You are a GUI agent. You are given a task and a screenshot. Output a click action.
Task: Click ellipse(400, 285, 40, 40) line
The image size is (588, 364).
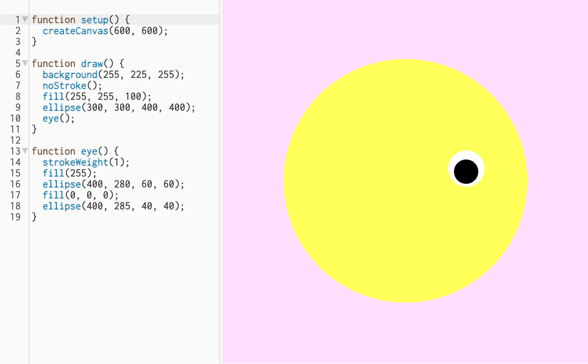[113, 206]
